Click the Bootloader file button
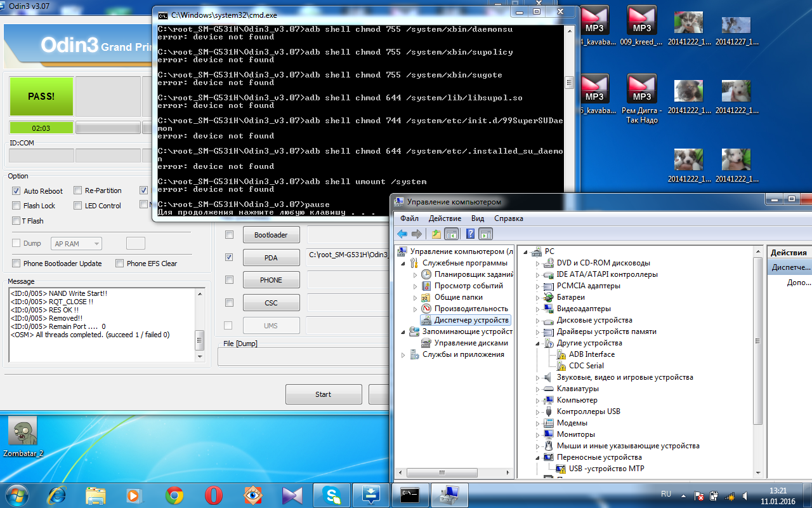The width and height of the screenshot is (812, 508). click(x=271, y=235)
